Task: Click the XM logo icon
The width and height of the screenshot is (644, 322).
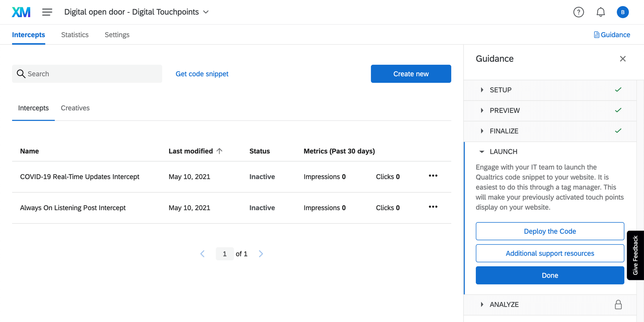Action: point(21,12)
